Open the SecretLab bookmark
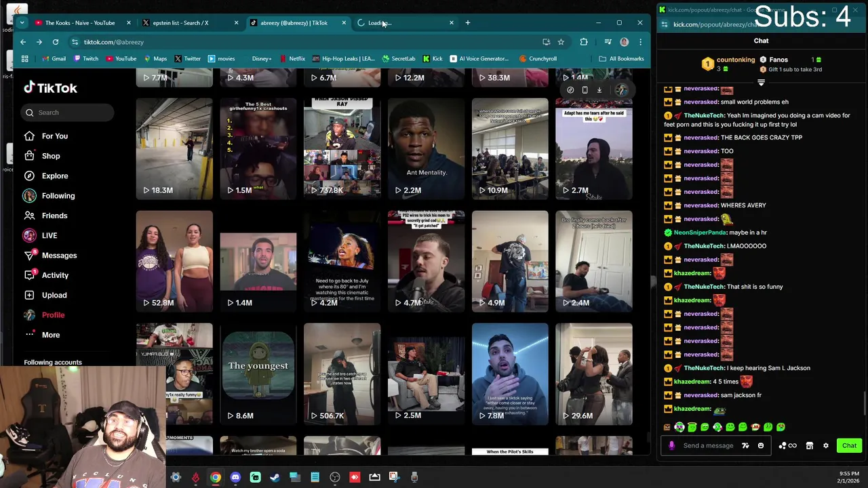Screen dimensions: 868x488 (398, 59)
